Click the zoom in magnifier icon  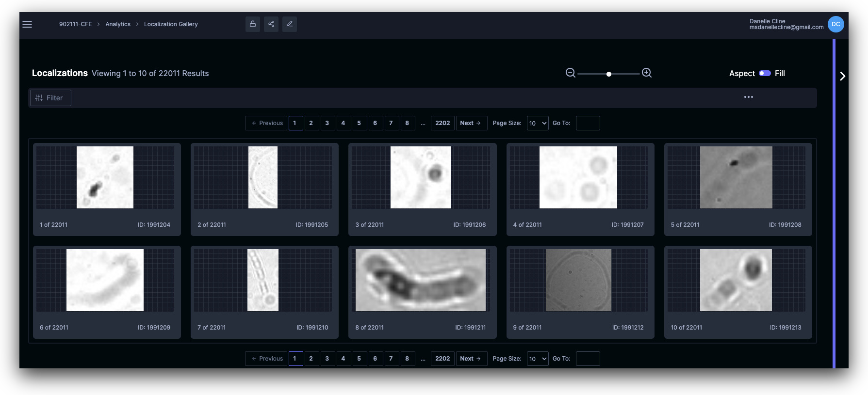coord(647,73)
